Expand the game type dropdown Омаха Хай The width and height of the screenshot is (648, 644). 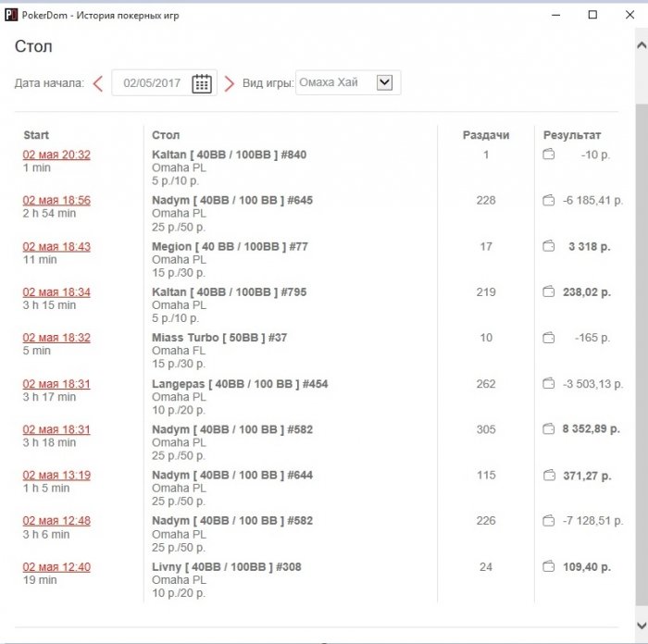pyautogui.click(x=385, y=82)
